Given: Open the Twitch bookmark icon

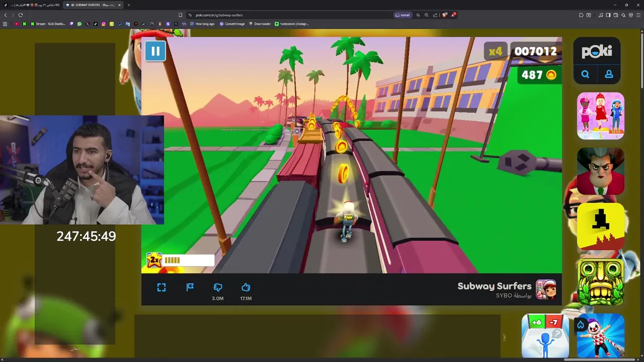Looking at the screenshot, I should (71, 24).
